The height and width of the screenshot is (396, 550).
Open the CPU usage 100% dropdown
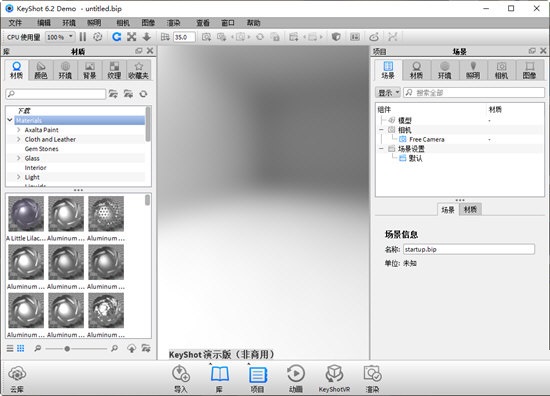coord(60,37)
